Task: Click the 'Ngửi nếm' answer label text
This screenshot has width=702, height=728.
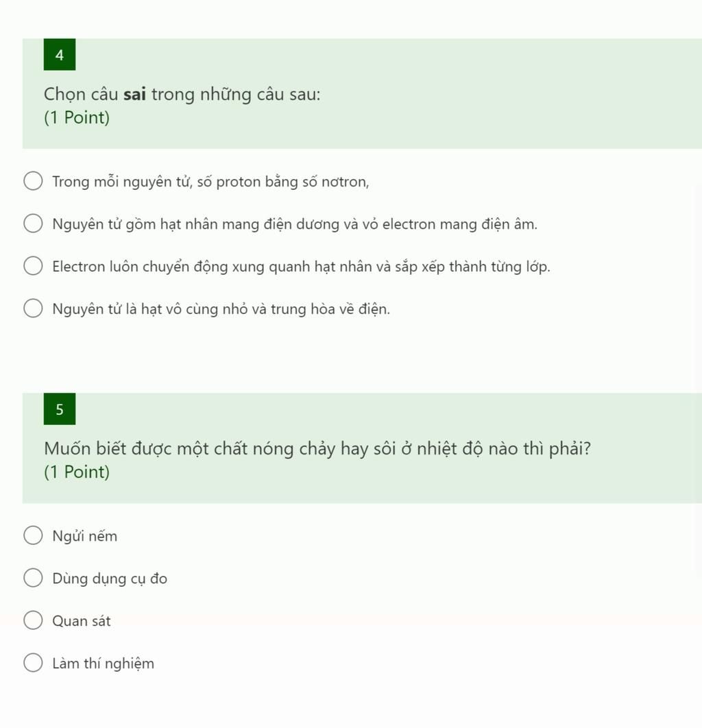Action: pos(84,536)
